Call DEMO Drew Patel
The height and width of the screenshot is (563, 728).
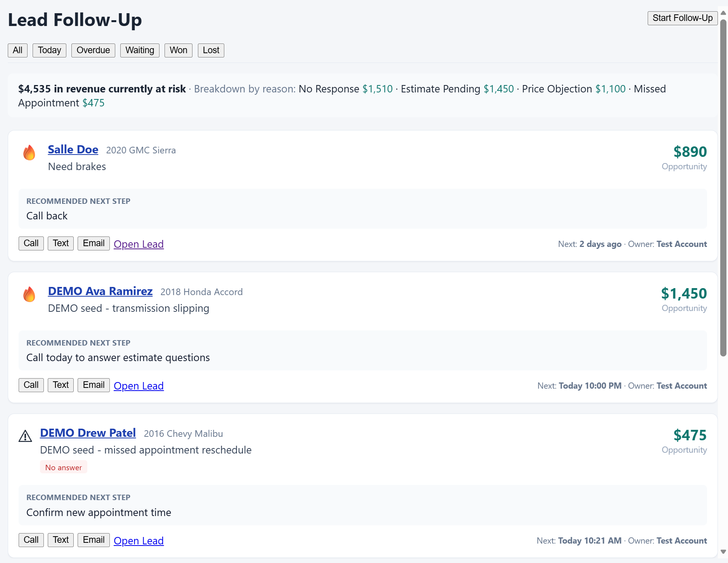point(31,540)
